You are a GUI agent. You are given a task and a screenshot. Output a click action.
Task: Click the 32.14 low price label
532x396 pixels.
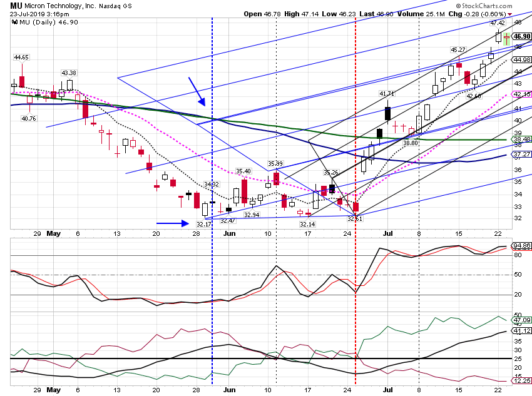point(307,224)
